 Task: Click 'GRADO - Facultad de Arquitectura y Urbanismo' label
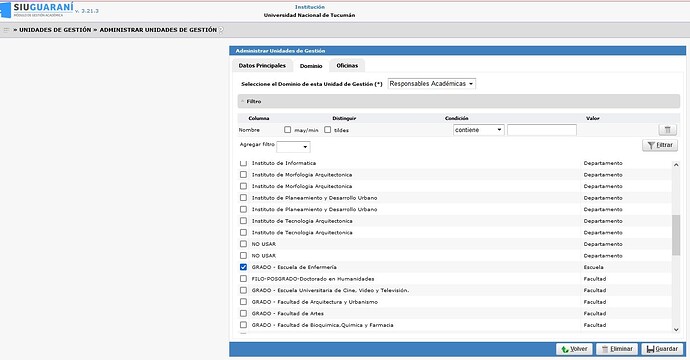coord(315,302)
